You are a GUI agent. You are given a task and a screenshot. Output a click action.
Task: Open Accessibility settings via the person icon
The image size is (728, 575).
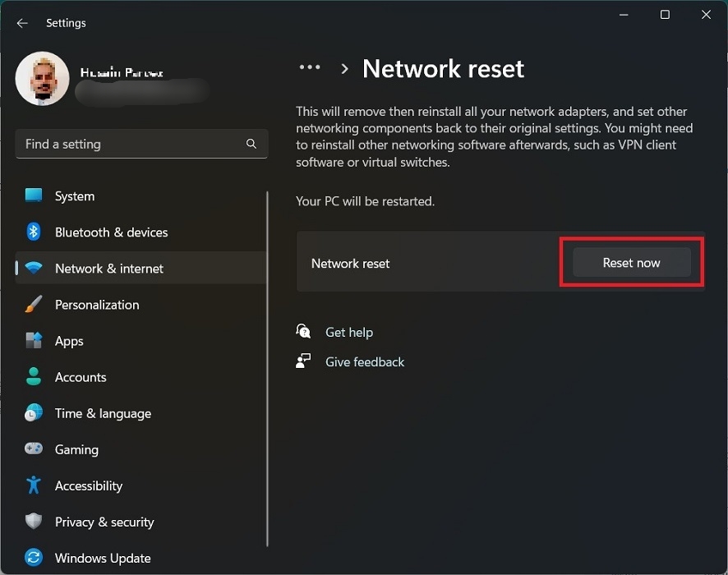coord(33,485)
